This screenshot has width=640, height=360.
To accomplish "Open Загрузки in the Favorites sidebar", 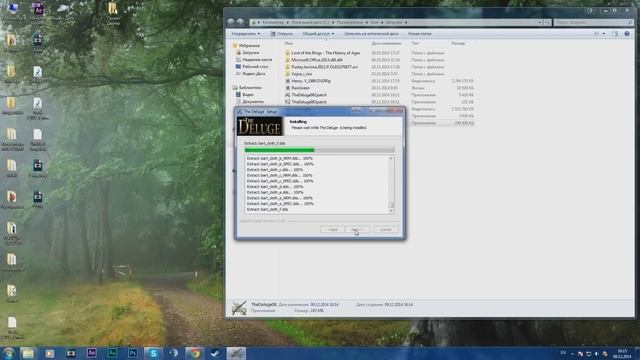I will (x=251, y=53).
